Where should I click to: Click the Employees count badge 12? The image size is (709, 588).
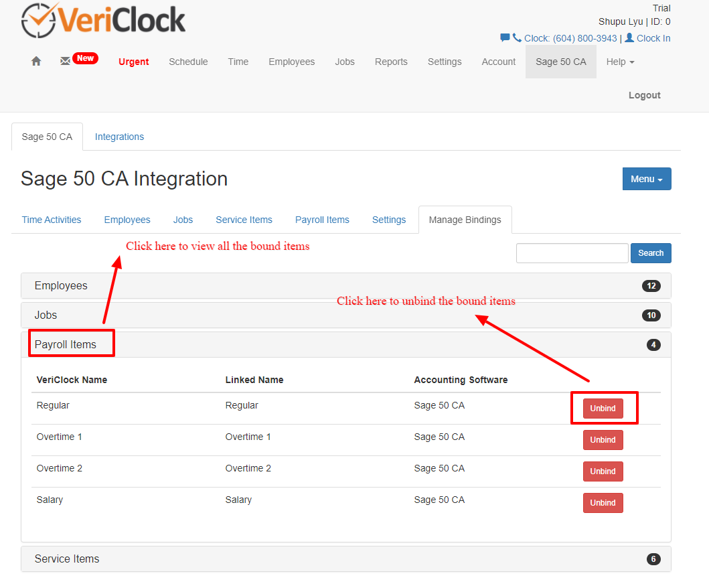(x=651, y=286)
